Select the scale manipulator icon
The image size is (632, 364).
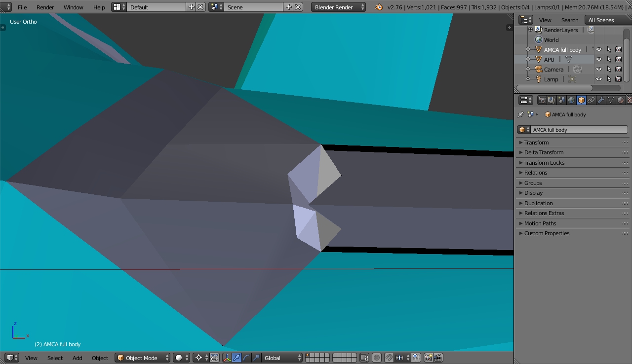tap(256, 358)
